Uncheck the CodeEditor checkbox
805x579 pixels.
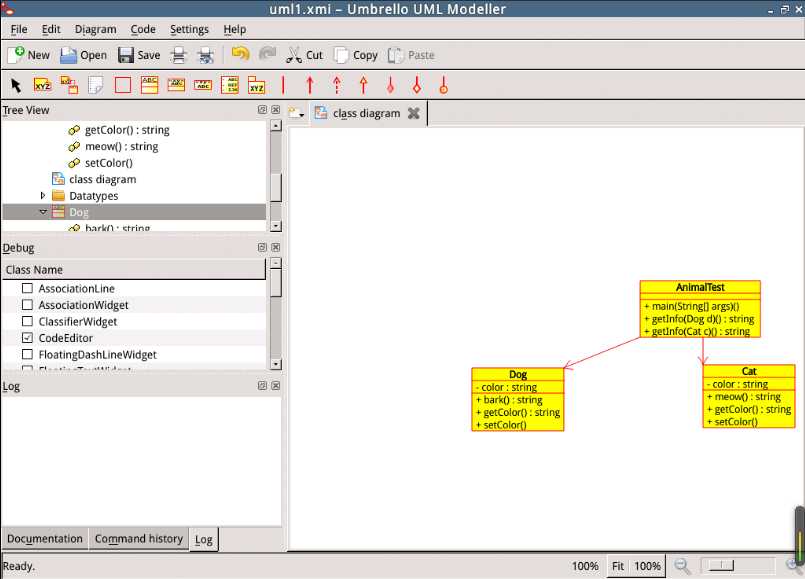point(27,338)
